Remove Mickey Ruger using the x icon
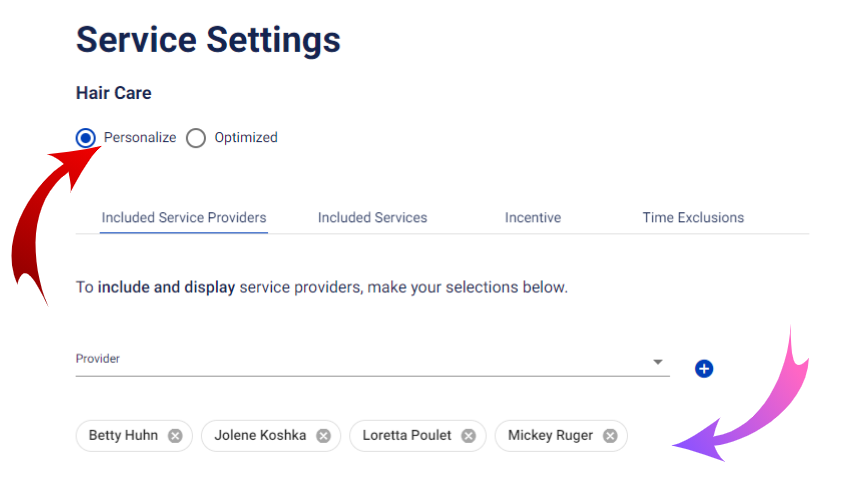Screen dimensions: 854x504 (610, 436)
